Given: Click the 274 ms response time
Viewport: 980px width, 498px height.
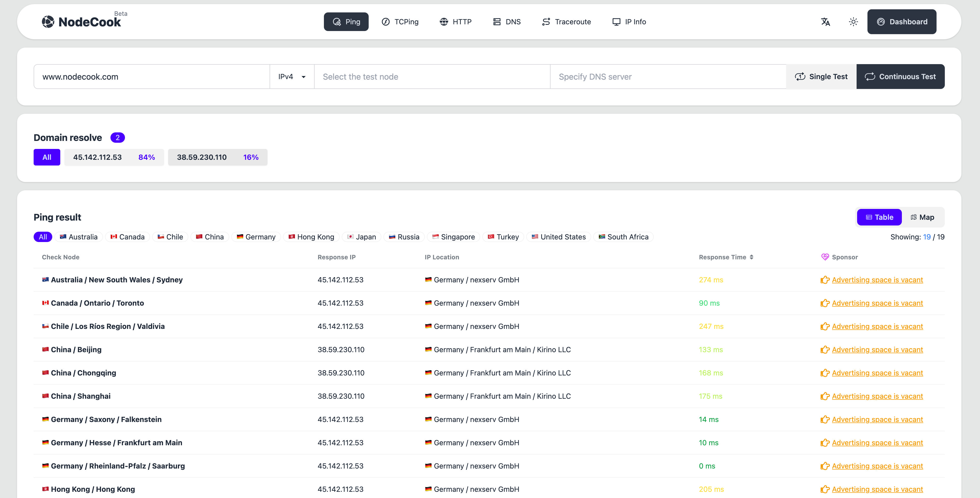Looking at the screenshot, I should [711, 280].
